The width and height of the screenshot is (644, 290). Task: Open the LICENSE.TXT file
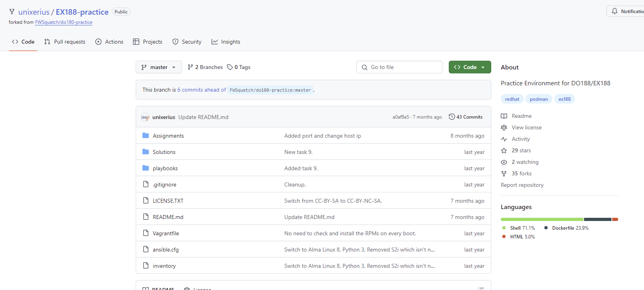(168, 201)
